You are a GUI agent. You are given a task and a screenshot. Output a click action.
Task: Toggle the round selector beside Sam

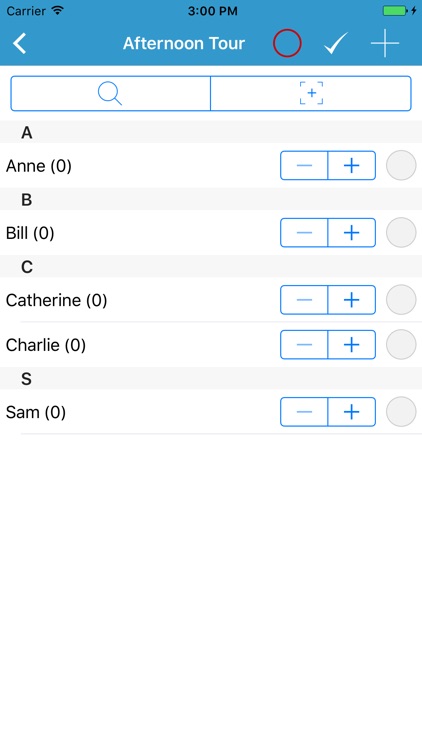(x=401, y=412)
